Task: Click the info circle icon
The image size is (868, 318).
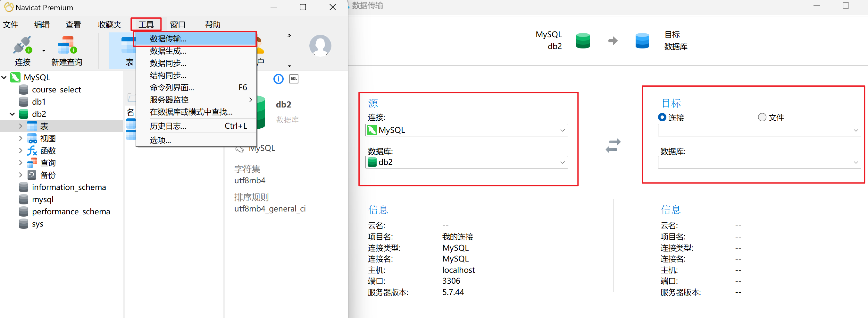Action: pyautogui.click(x=278, y=79)
